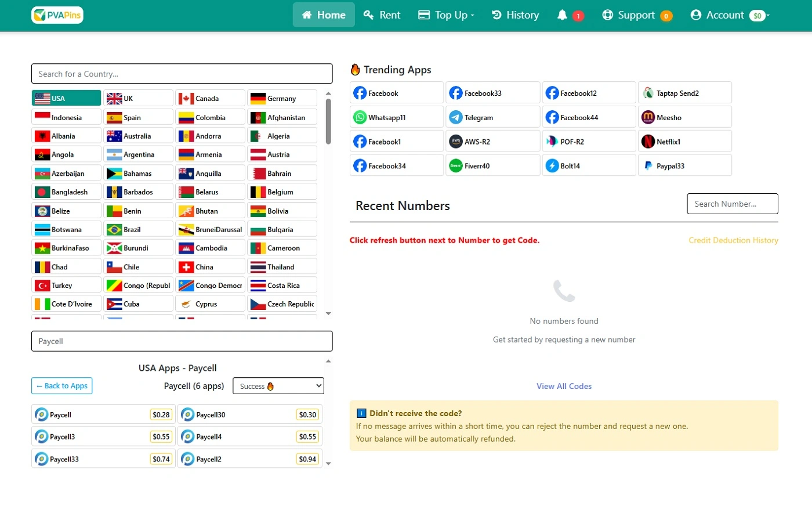Select the Facebook44 app icon

tap(552, 117)
